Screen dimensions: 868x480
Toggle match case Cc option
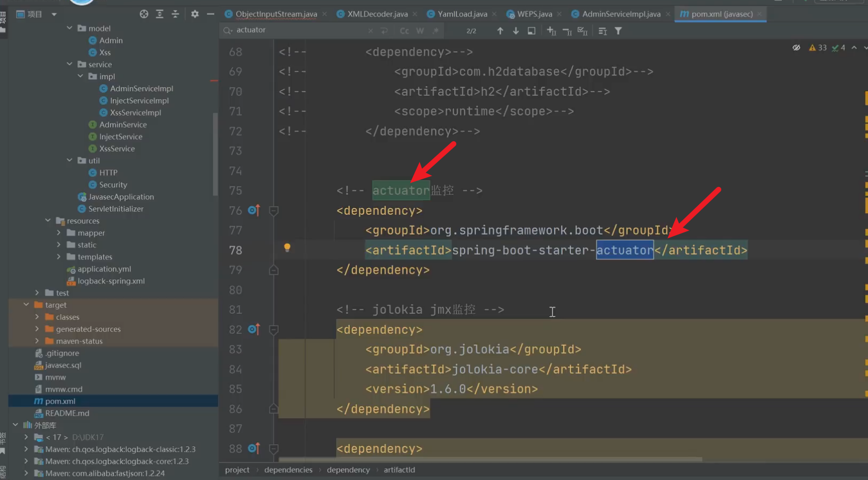coord(404,31)
